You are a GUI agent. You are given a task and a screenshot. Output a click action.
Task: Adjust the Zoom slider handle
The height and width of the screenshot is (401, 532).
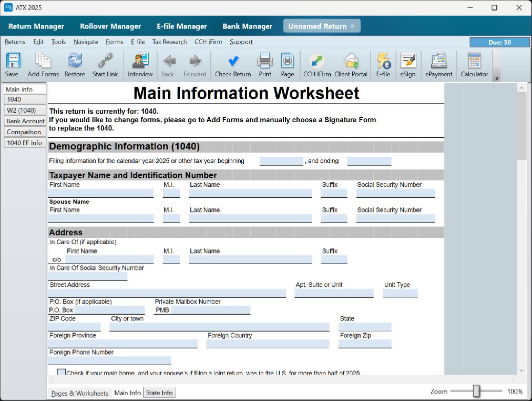point(476,391)
